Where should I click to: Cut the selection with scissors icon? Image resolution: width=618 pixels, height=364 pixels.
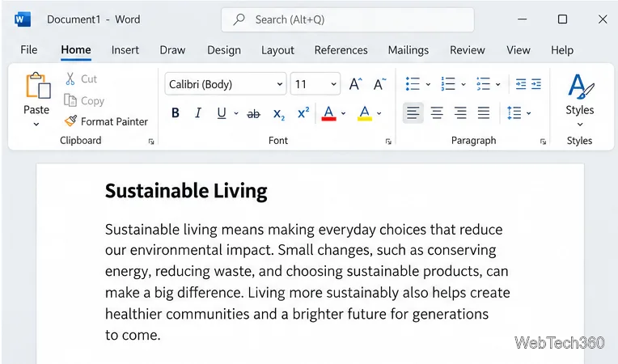(70, 78)
